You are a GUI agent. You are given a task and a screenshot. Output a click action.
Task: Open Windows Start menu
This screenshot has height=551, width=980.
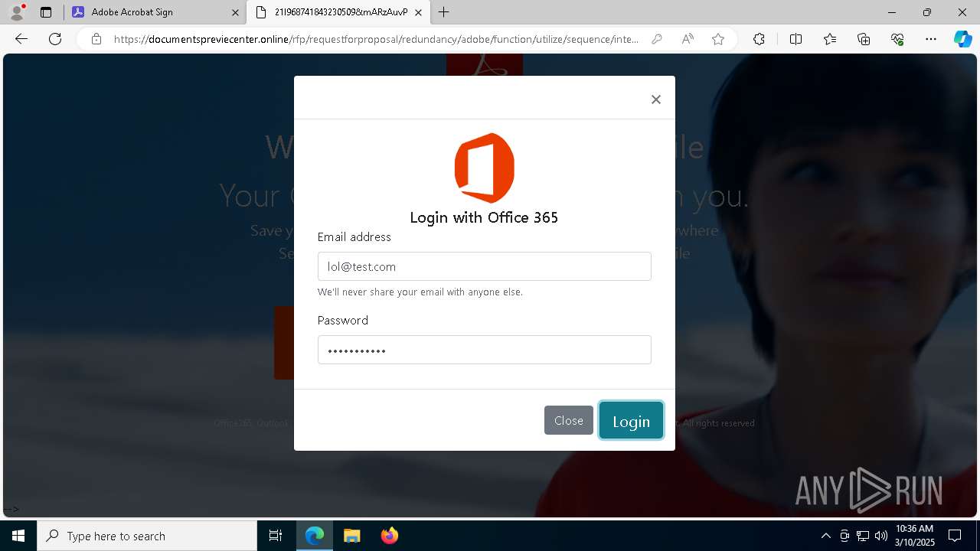[18, 536]
